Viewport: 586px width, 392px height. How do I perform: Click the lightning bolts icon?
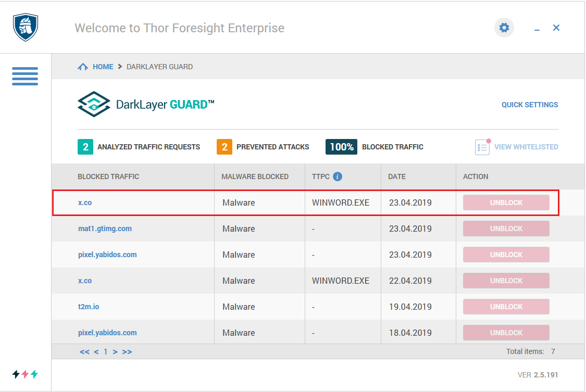click(25, 374)
